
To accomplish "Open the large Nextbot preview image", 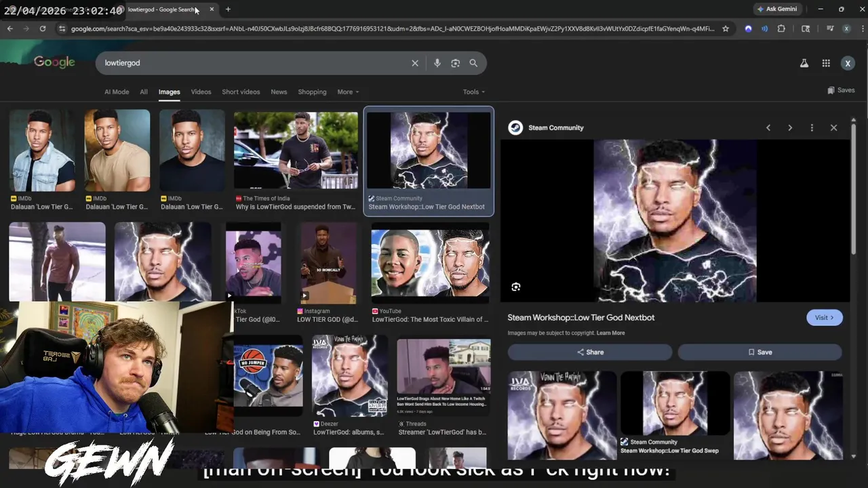I will point(675,220).
